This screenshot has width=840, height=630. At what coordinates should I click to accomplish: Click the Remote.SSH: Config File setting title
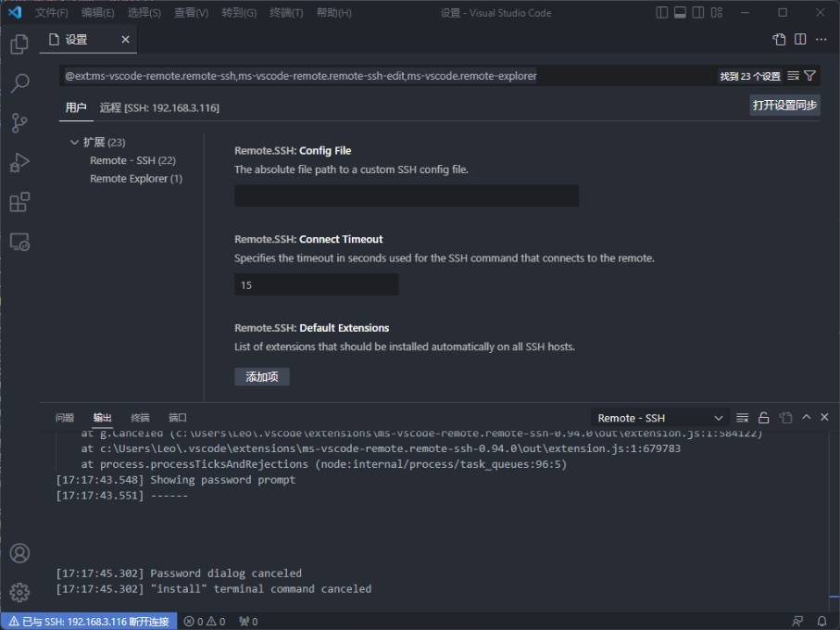click(293, 150)
